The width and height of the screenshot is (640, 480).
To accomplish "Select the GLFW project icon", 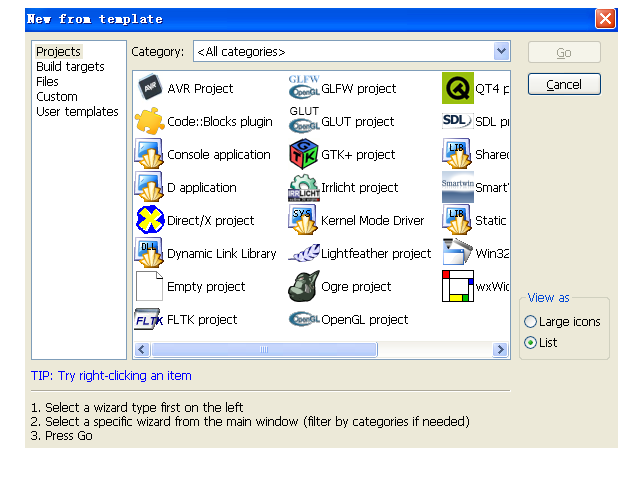I will click(304, 88).
